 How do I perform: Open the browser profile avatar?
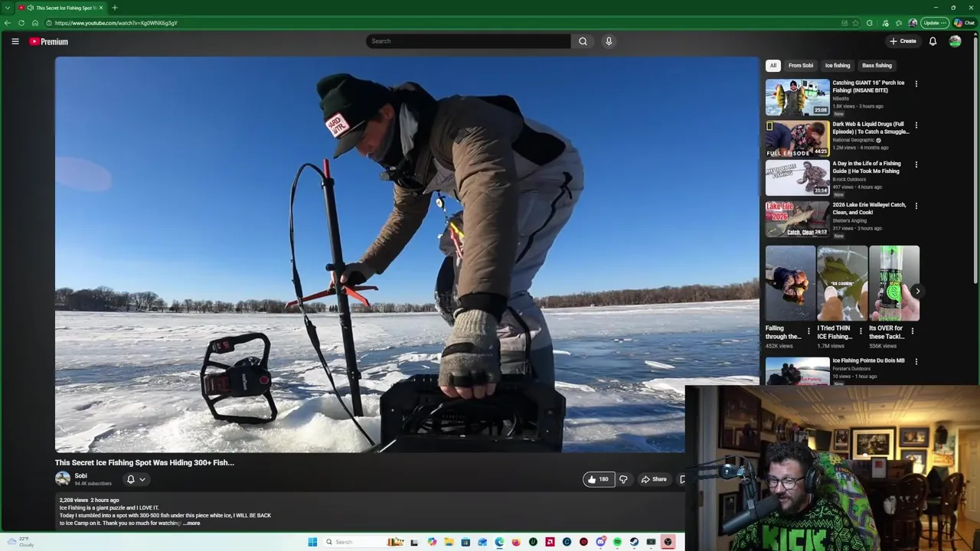[913, 23]
